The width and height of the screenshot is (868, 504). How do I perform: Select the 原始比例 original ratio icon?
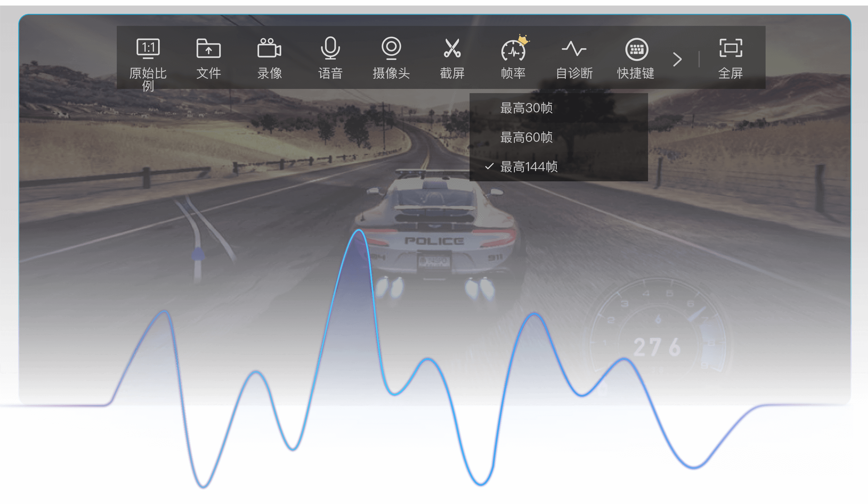(148, 49)
